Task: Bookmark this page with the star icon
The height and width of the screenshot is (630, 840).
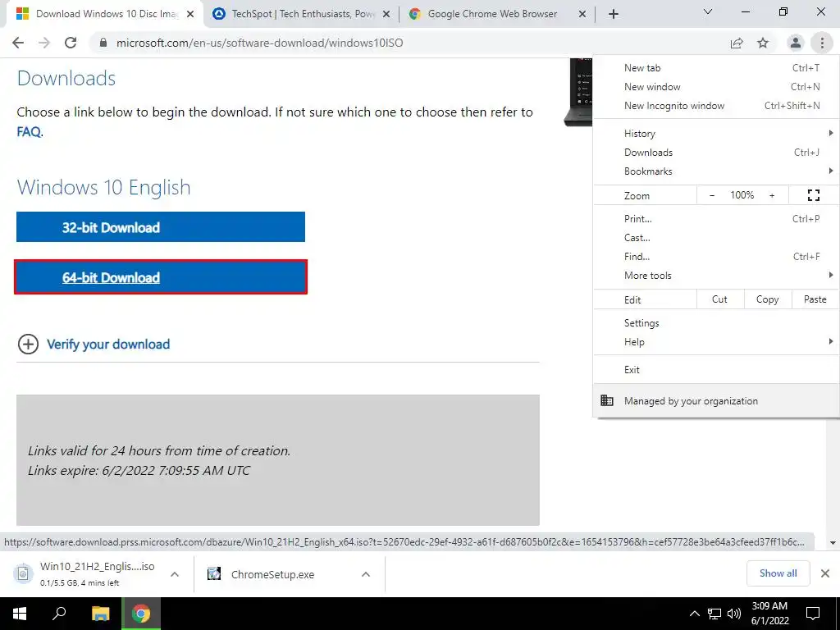Action: click(x=763, y=43)
